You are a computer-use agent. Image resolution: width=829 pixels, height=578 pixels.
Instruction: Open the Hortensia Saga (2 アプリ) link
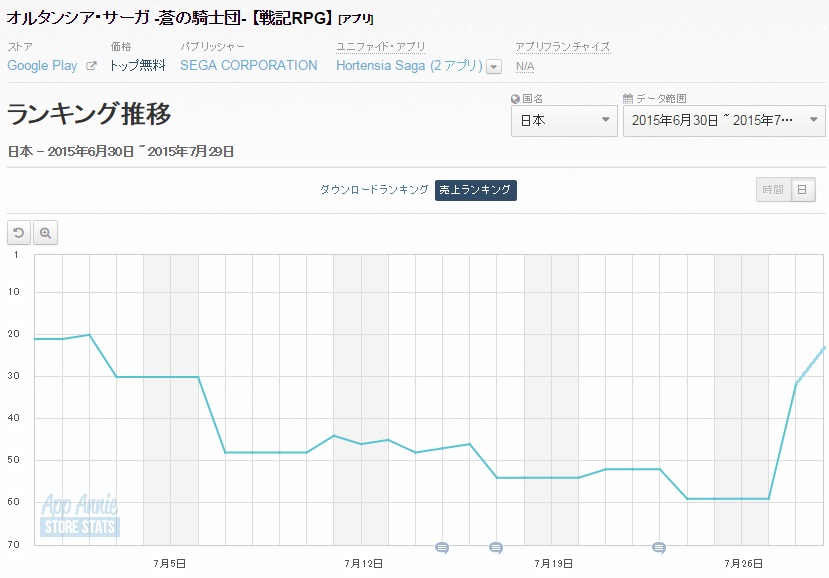click(x=409, y=66)
